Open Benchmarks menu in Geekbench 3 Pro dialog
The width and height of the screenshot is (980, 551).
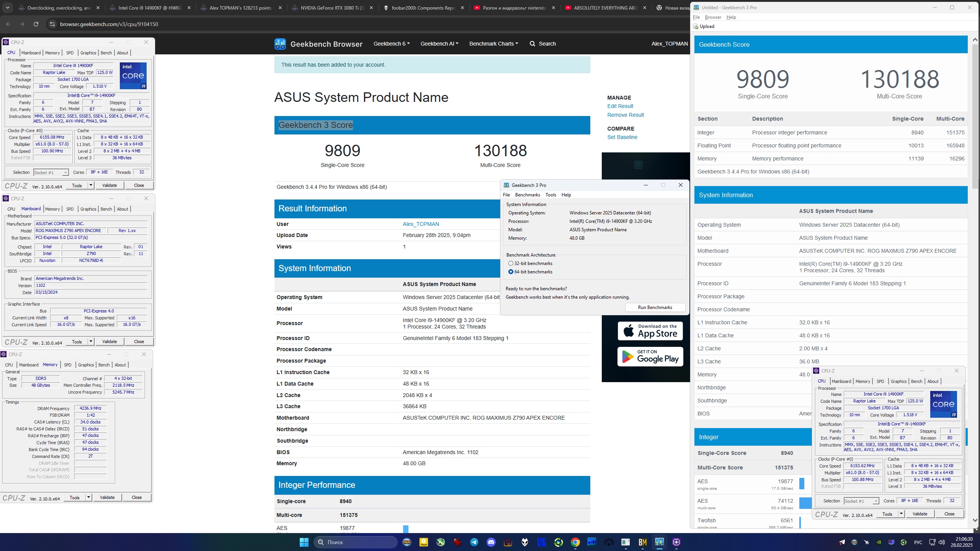point(527,195)
